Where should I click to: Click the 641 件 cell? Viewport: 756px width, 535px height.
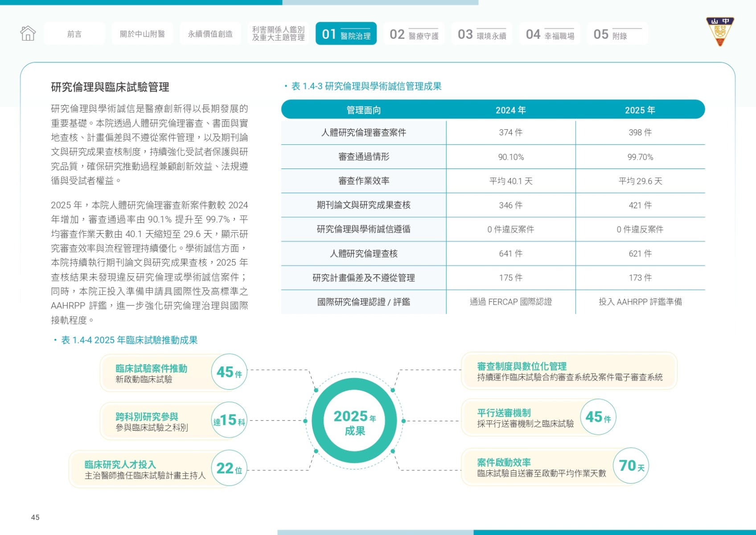tap(511, 253)
